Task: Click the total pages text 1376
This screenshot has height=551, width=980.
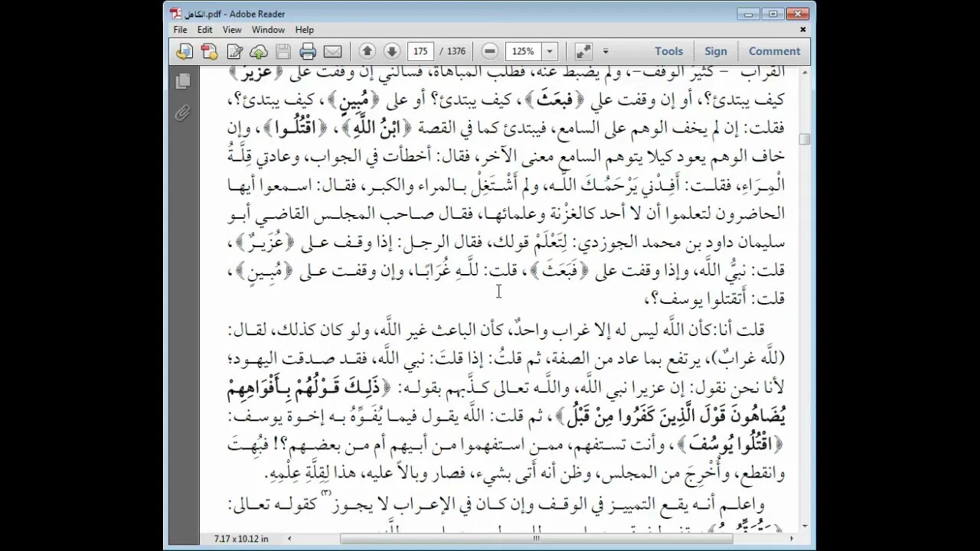Action: point(456,51)
